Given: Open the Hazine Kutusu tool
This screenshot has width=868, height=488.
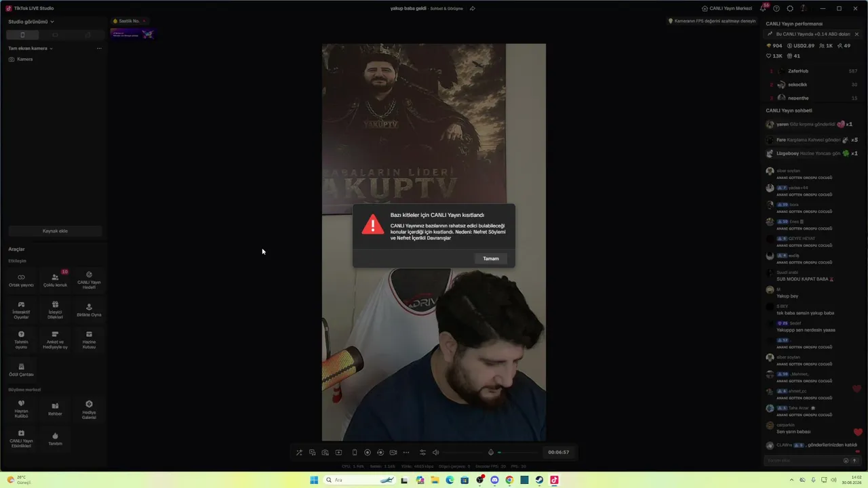Looking at the screenshot, I should coord(89,340).
